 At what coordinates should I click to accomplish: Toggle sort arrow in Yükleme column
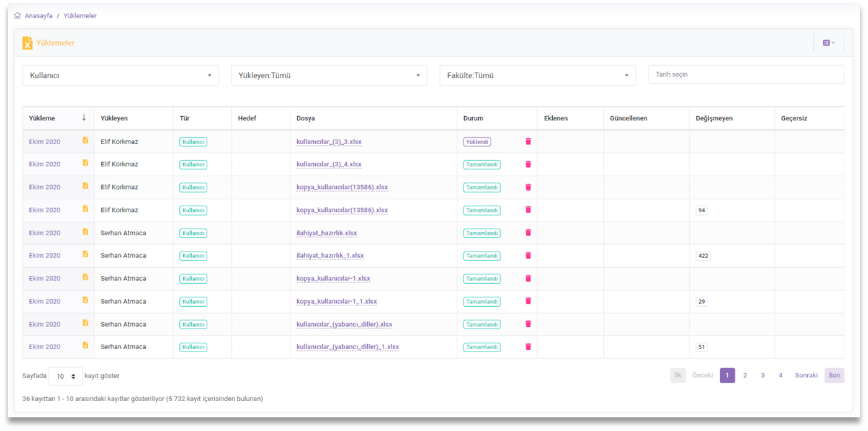coord(84,118)
